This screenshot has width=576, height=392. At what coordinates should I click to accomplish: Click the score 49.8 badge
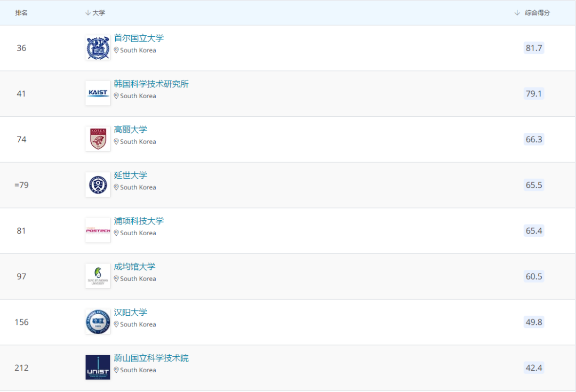[534, 322]
